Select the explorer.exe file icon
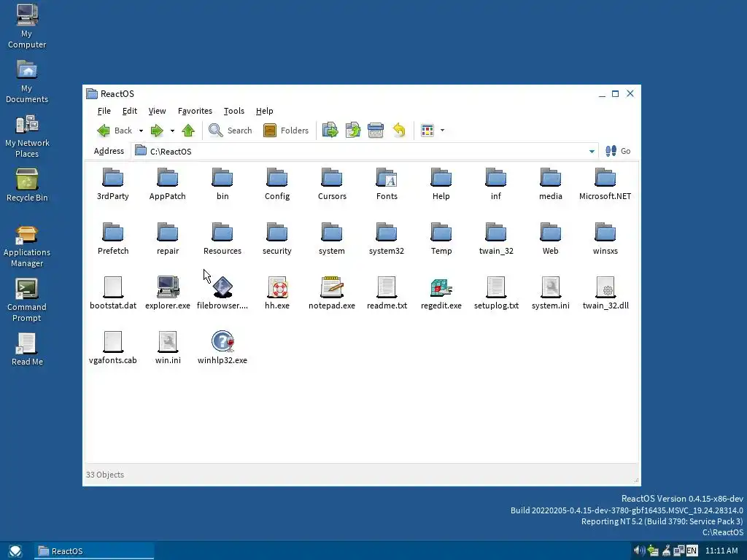Image resolution: width=747 pixels, height=560 pixels. tap(168, 287)
